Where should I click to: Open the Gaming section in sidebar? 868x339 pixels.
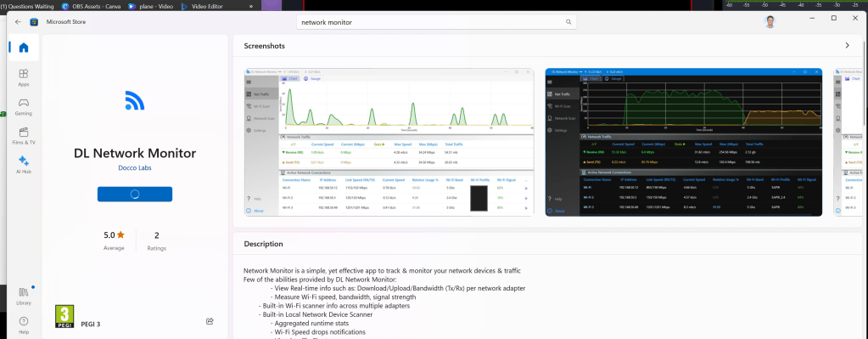click(x=24, y=106)
